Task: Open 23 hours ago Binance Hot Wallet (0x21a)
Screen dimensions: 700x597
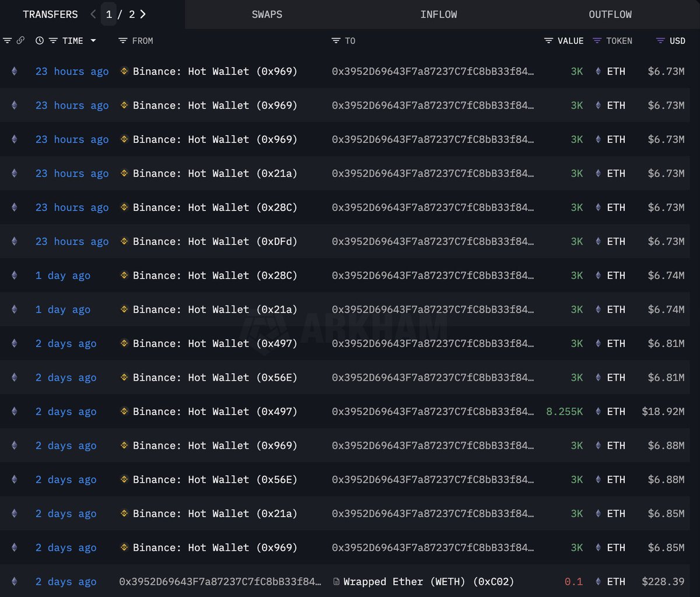Action: pos(215,173)
